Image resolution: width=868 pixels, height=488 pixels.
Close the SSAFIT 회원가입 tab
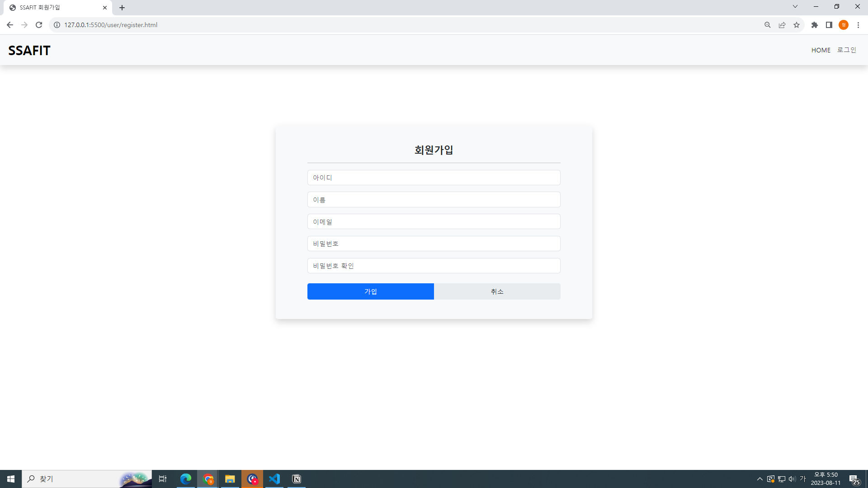[105, 8]
